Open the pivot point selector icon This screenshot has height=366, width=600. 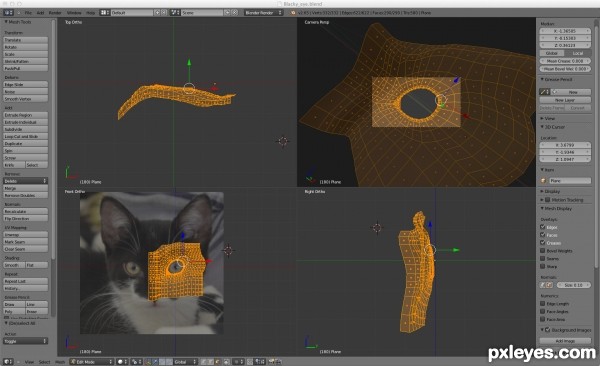point(136,361)
